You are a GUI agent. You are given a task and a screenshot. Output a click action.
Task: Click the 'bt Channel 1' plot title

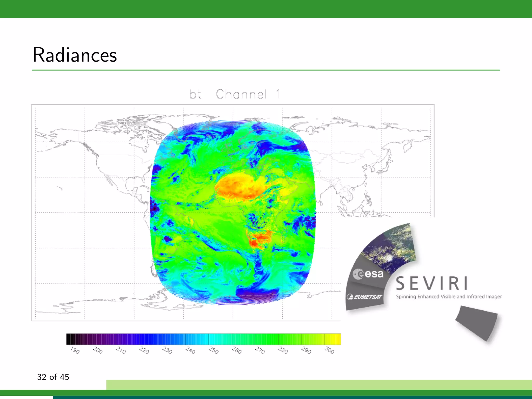coord(235,94)
